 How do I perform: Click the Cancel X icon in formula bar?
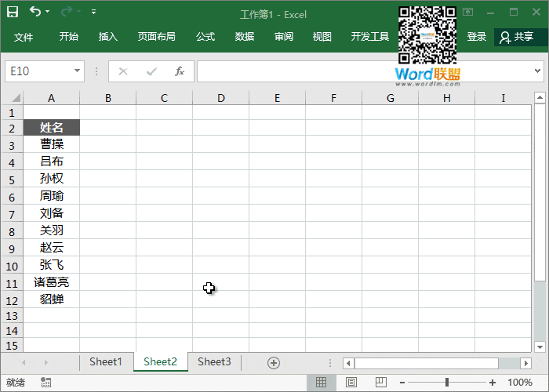click(x=123, y=72)
